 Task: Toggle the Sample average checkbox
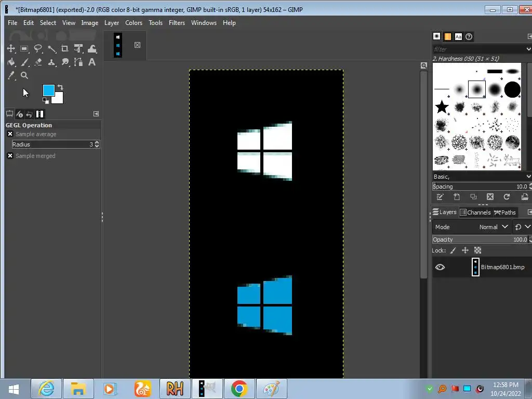pos(10,134)
